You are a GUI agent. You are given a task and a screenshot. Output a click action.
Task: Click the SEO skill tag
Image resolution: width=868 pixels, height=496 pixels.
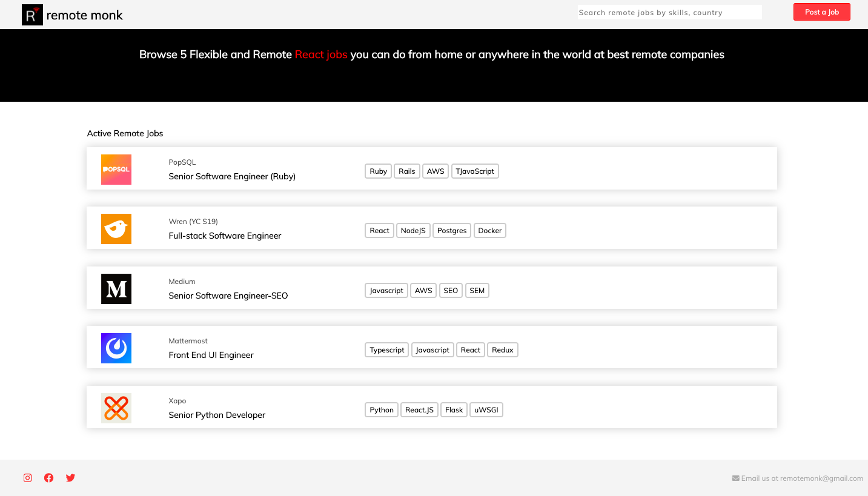coord(451,291)
